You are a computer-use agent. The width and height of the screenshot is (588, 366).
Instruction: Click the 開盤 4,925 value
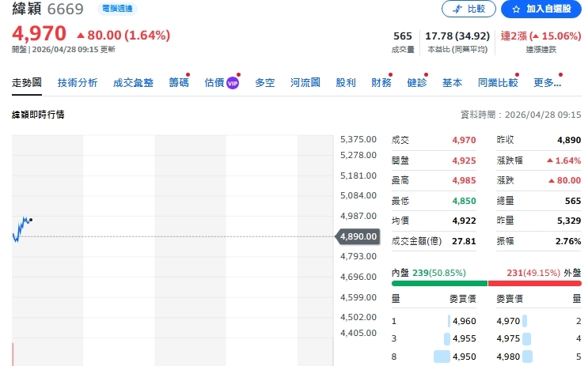pos(464,160)
